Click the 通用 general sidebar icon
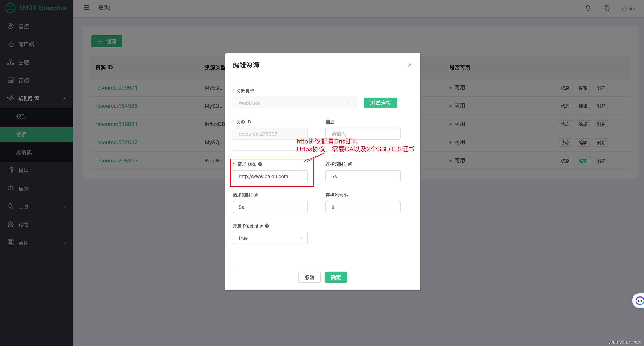Image resolution: width=644 pixels, height=346 pixels. (x=11, y=242)
